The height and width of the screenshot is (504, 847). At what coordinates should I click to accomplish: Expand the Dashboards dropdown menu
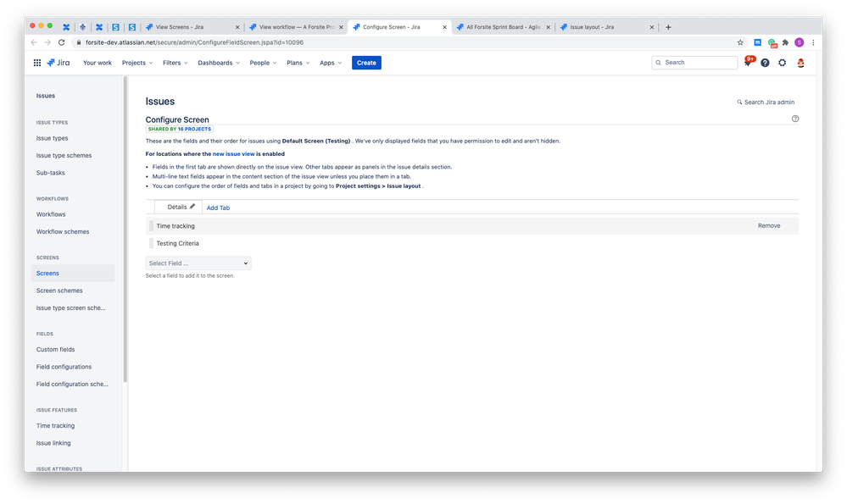click(219, 64)
